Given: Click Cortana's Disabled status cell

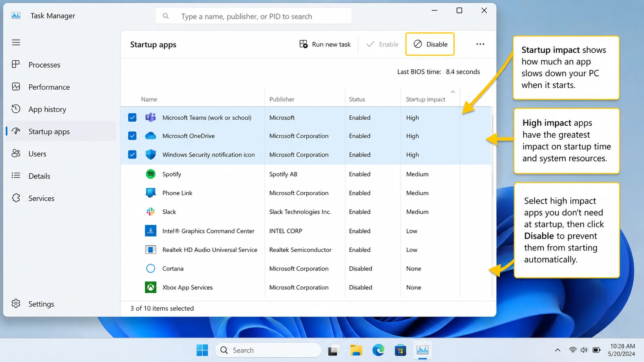Looking at the screenshot, I should click(361, 269).
